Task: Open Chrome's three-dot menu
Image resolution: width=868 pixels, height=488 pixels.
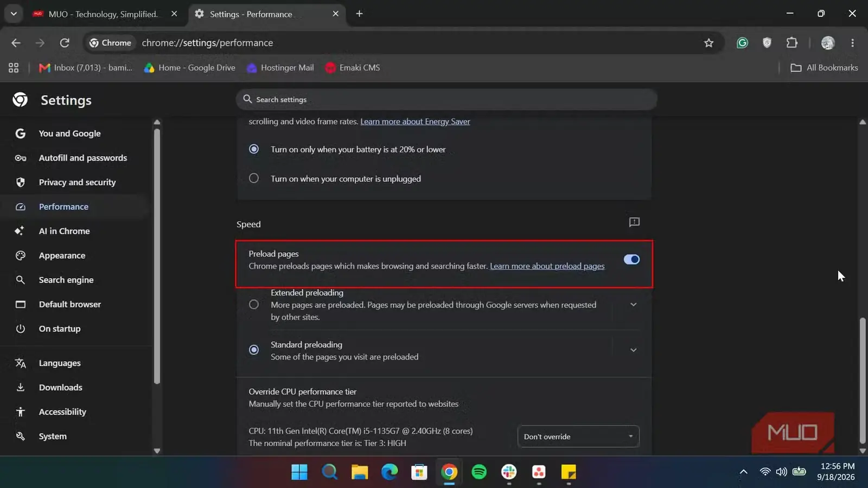Action: tap(853, 43)
